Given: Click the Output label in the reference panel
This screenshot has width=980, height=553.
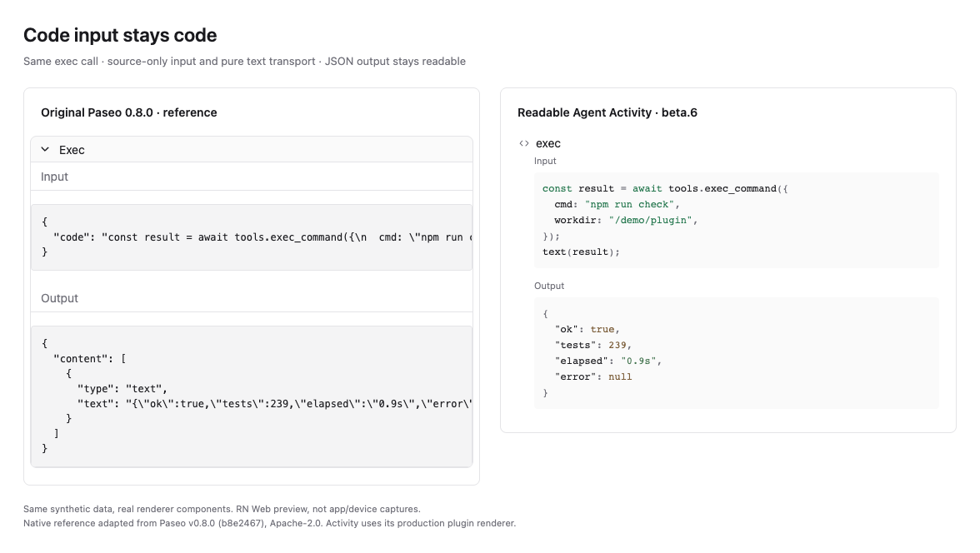Looking at the screenshot, I should coord(60,299).
